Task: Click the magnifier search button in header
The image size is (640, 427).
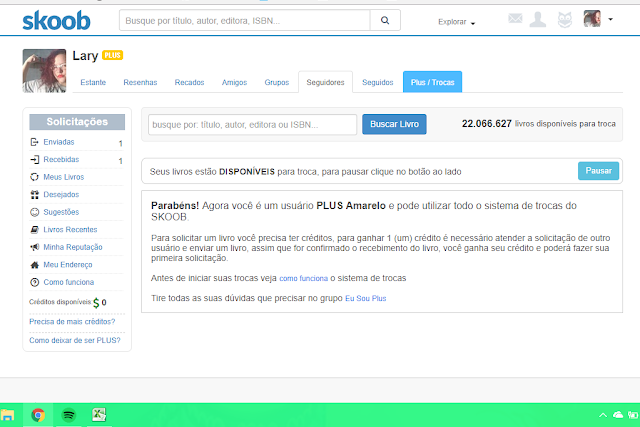Action: click(385, 20)
